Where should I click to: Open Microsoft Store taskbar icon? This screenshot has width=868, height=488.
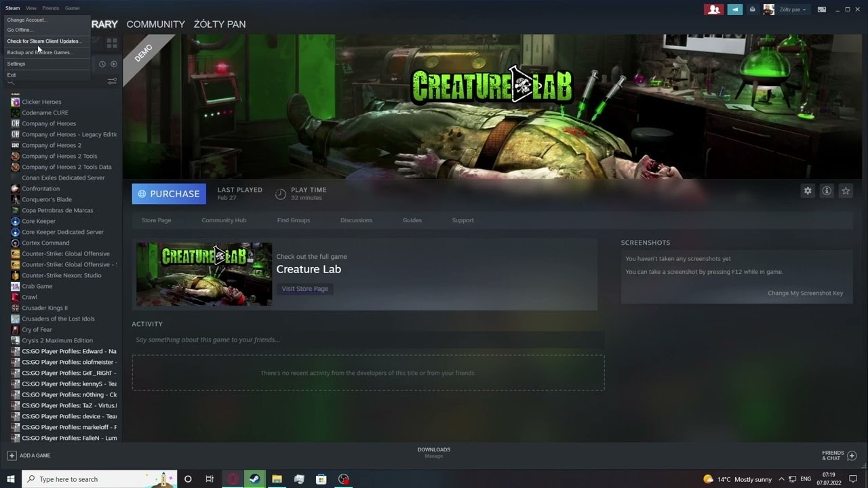point(321,479)
